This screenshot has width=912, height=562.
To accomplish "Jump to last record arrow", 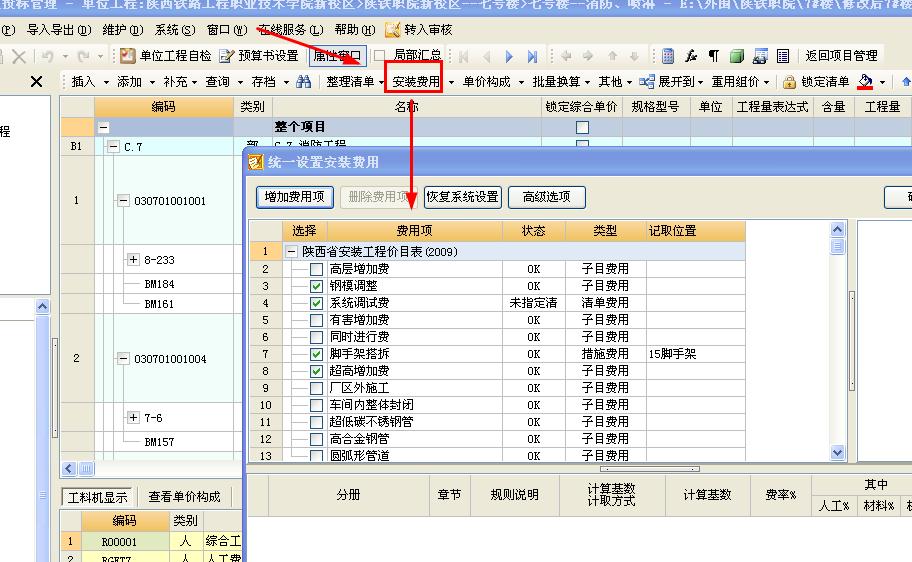I will [x=532, y=56].
